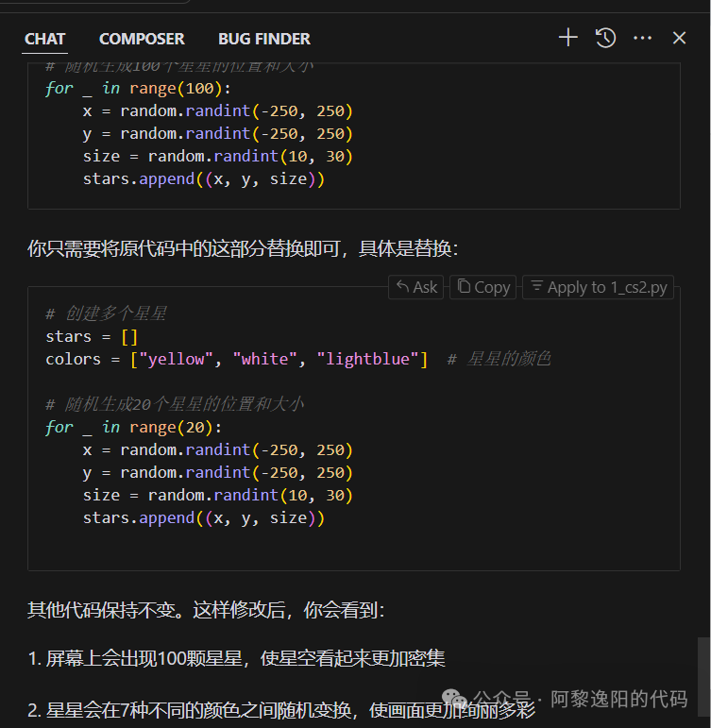This screenshot has height=728, width=711.
Task: Click the "# 星星的颜色" inline comment
Action: [x=499, y=359]
